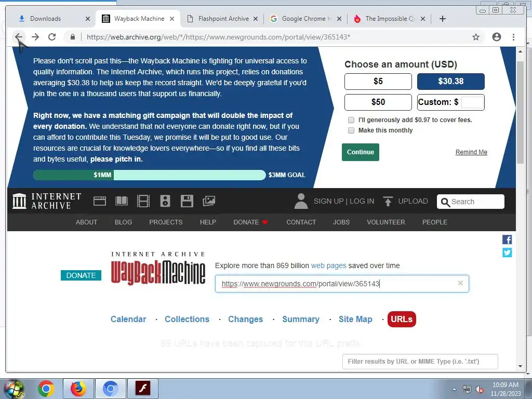
Task: Open the PEOPLE menu item
Action: pos(435,222)
